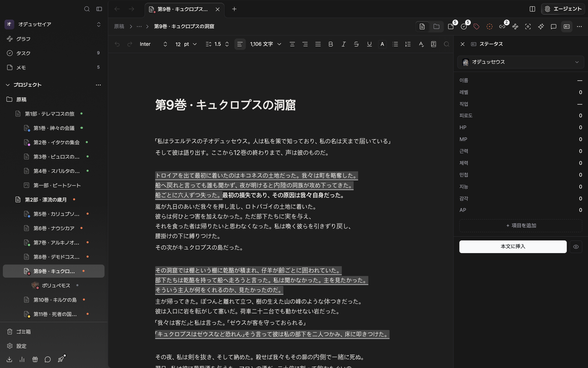Click the 本文に挿入 button
The height and width of the screenshot is (368, 588).
pos(513,247)
